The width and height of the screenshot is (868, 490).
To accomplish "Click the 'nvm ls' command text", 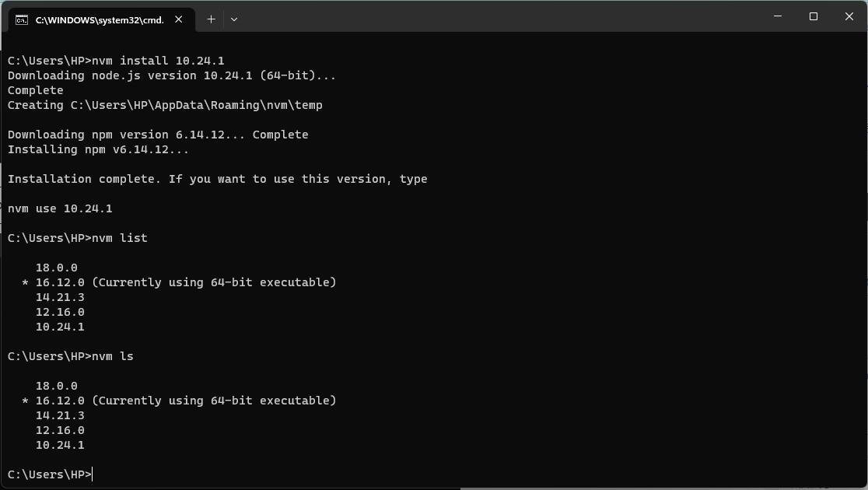I will click(112, 356).
